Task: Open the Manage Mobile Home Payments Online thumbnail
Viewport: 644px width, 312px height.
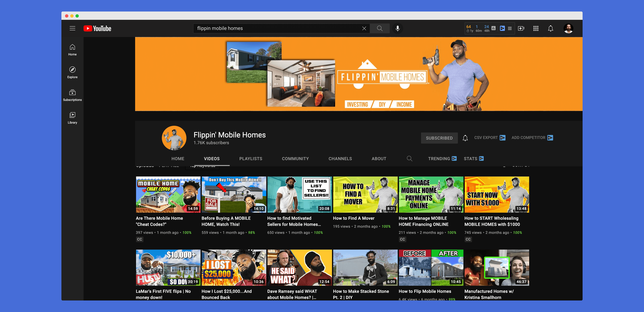Action: (431, 195)
